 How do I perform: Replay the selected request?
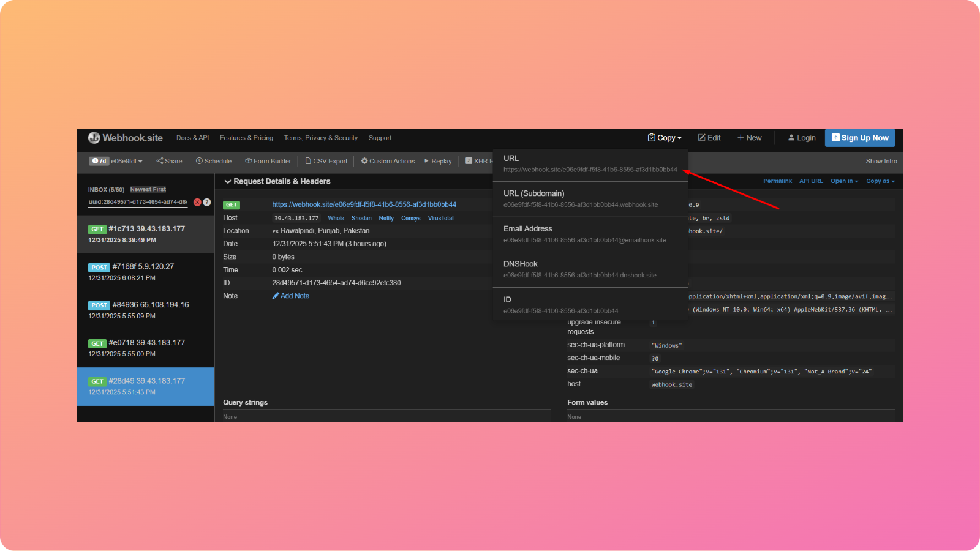438,160
